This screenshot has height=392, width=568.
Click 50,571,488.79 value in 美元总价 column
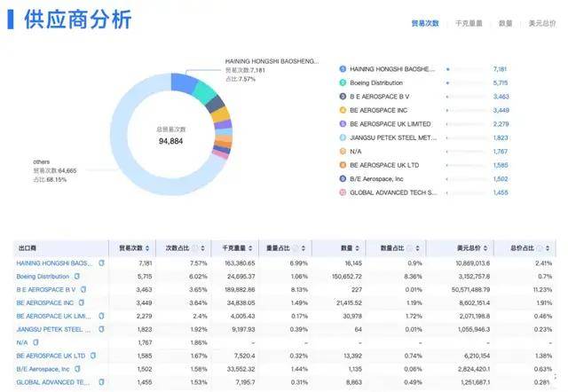(x=470, y=290)
